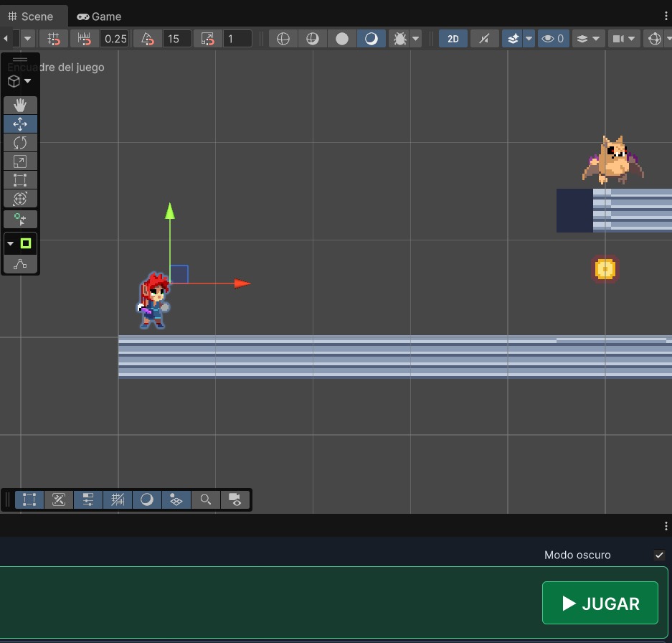Screen dimensions: 672x643
Task: Click the red-haired player character sprite
Action: click(x=153, y=300)
